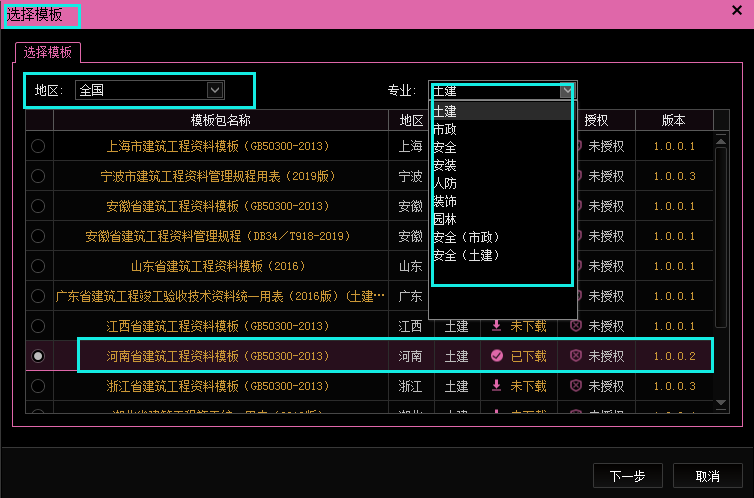Click the vertical scrollbar thumb of the table
Image resolution: width=754 pixels, height=498 pixels.
click(x=720, y=238)
